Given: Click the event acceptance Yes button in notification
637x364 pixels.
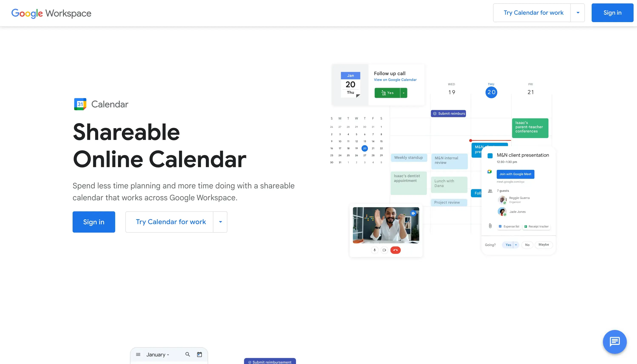Looking at the screenshot, I should point(387,92).
